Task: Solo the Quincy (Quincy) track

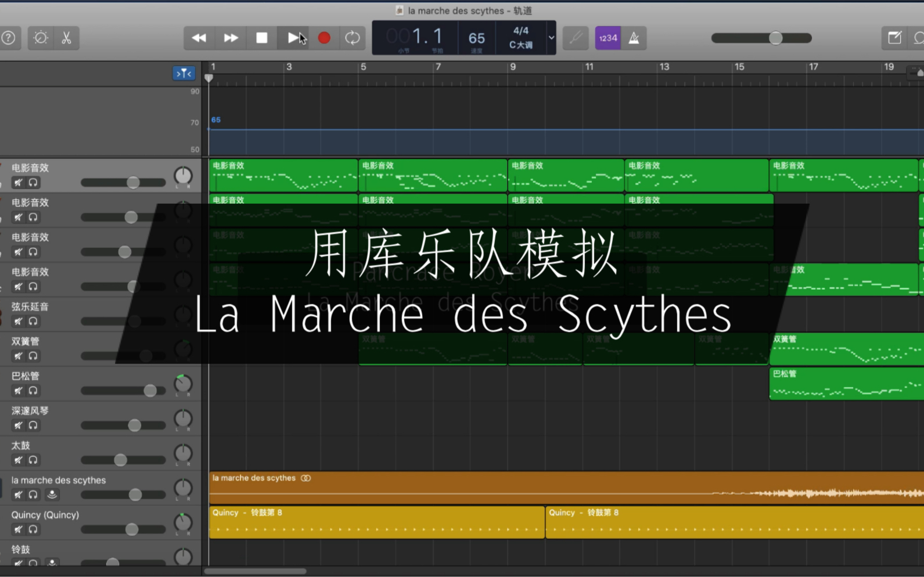Action: 34,529
